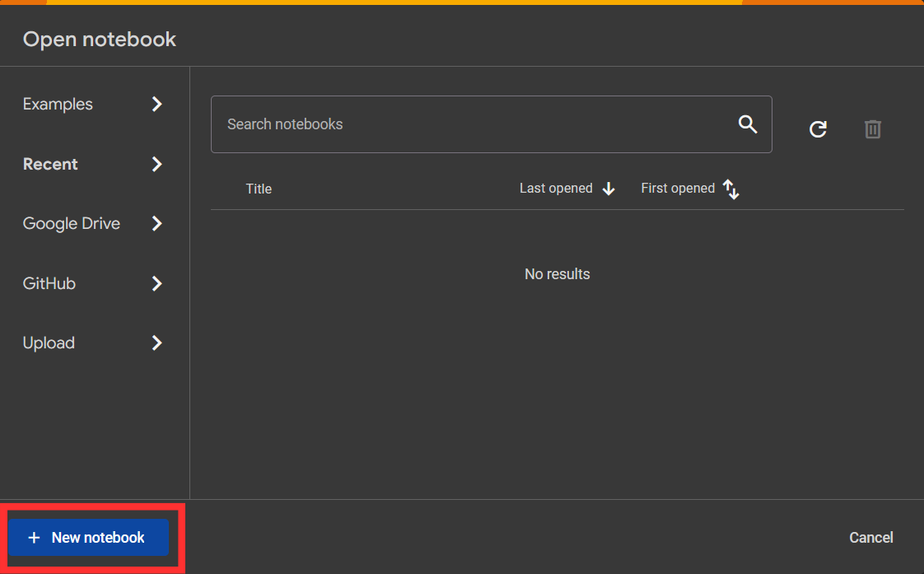Switch to the GitHub tab
Viewport: 924px width, 574px height.
(49, 283)
